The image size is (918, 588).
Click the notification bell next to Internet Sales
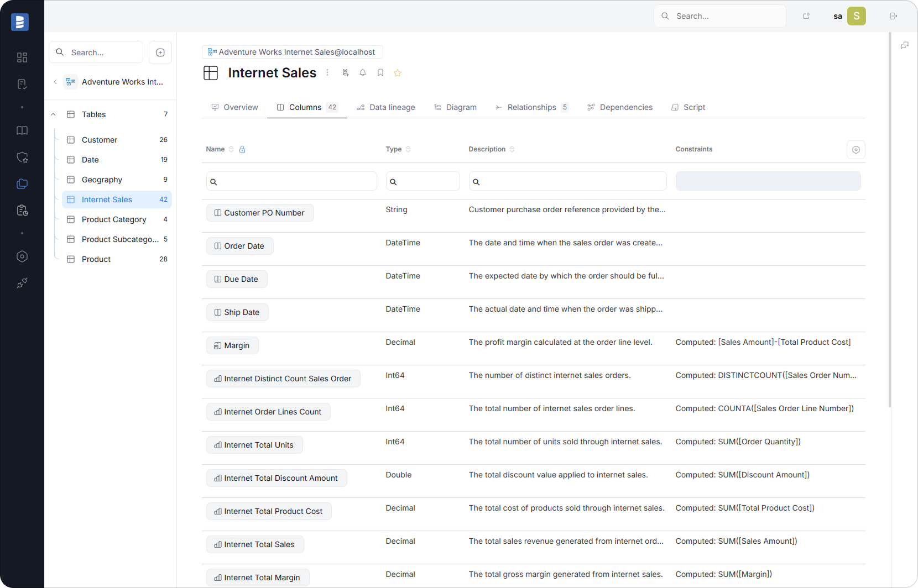tap(363, 72)
